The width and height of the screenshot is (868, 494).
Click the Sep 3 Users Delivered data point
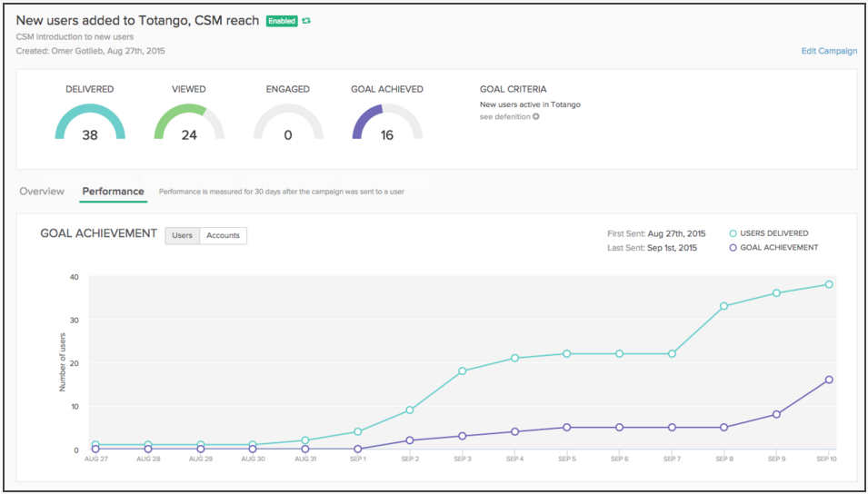tap(463, 371)
